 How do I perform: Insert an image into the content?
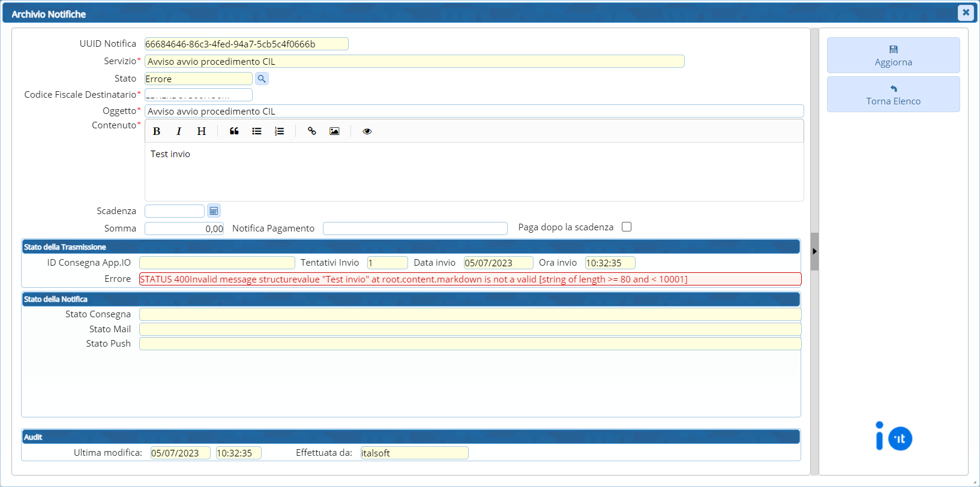pyautogui.click(x=334, y=131)
